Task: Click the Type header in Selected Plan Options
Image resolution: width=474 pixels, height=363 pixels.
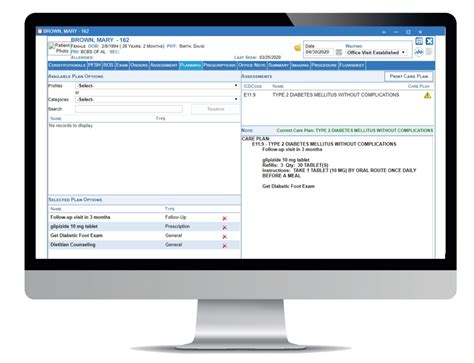Action: [170, 209]
